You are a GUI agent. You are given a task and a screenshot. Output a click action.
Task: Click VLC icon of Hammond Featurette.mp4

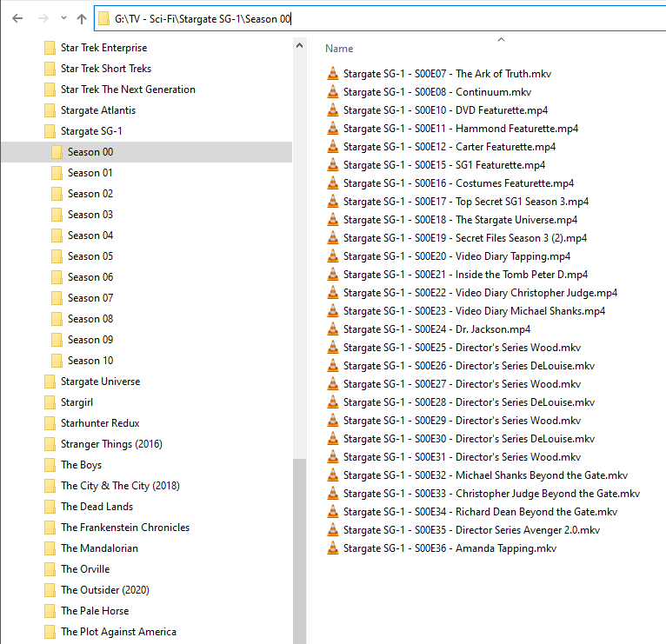pos(333,129)
